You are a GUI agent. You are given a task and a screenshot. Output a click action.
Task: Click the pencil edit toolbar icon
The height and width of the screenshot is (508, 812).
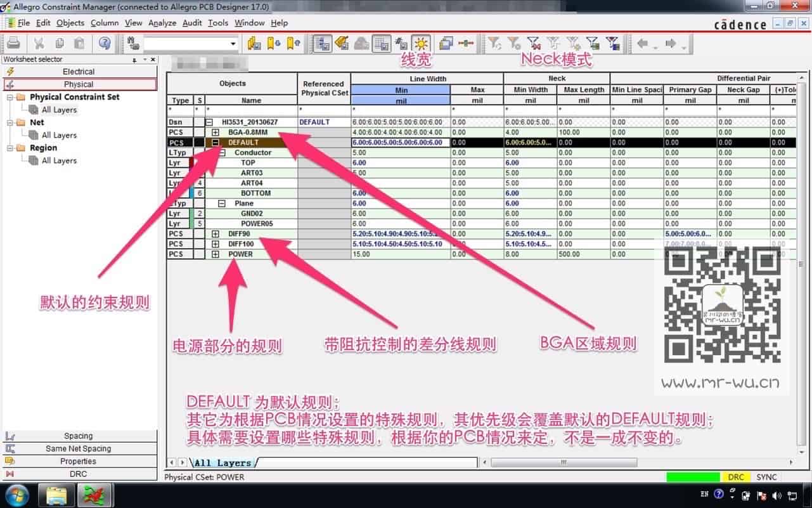pos(342,43)
